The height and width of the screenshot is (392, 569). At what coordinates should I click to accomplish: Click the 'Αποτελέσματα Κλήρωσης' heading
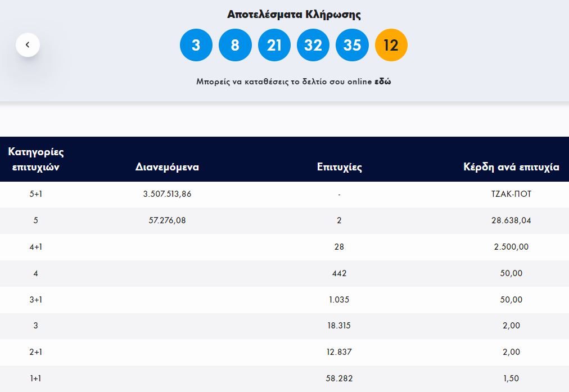click(294, 15)
